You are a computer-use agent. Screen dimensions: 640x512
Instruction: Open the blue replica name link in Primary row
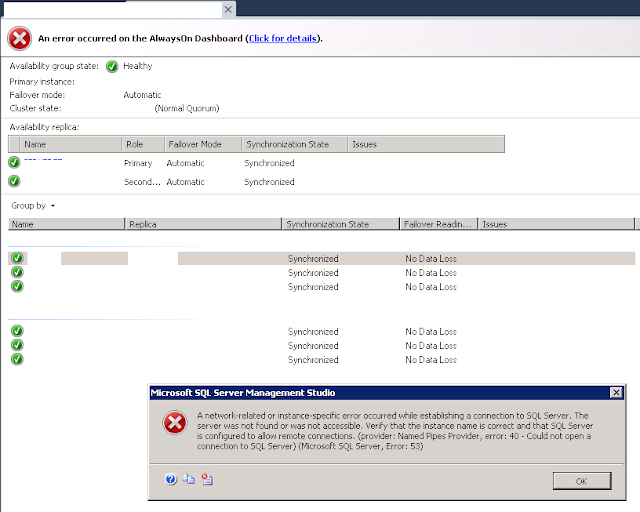click(43, 159)
